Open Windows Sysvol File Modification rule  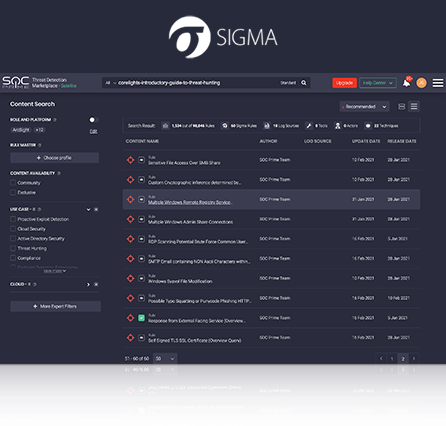[180, 281]
